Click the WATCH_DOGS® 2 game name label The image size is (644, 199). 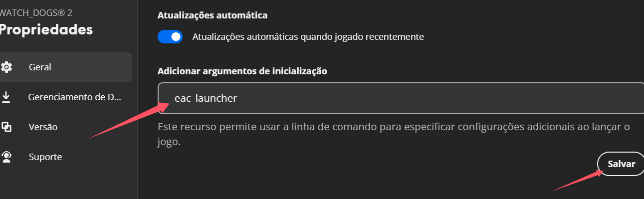tap(32, 12)
